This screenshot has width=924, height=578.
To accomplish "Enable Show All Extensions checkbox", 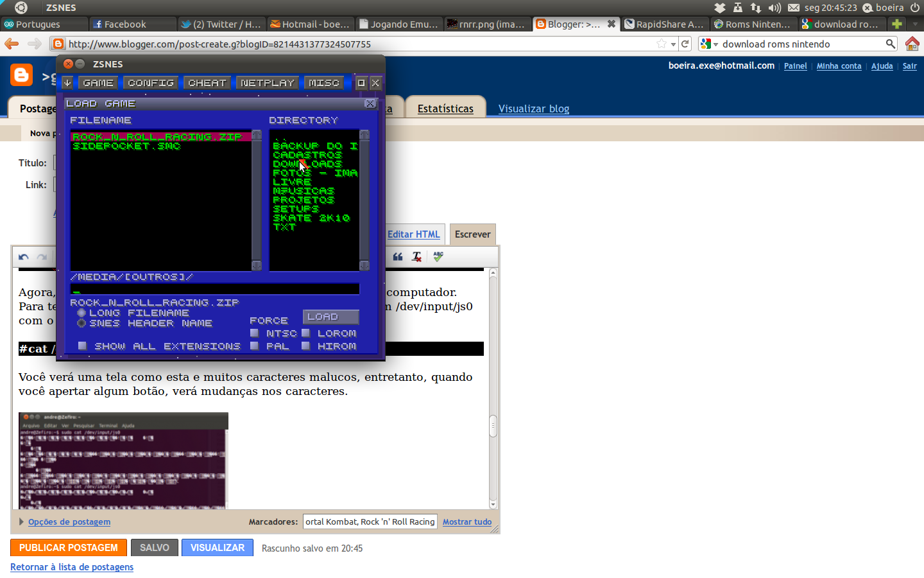I will [x=82, y=346].
